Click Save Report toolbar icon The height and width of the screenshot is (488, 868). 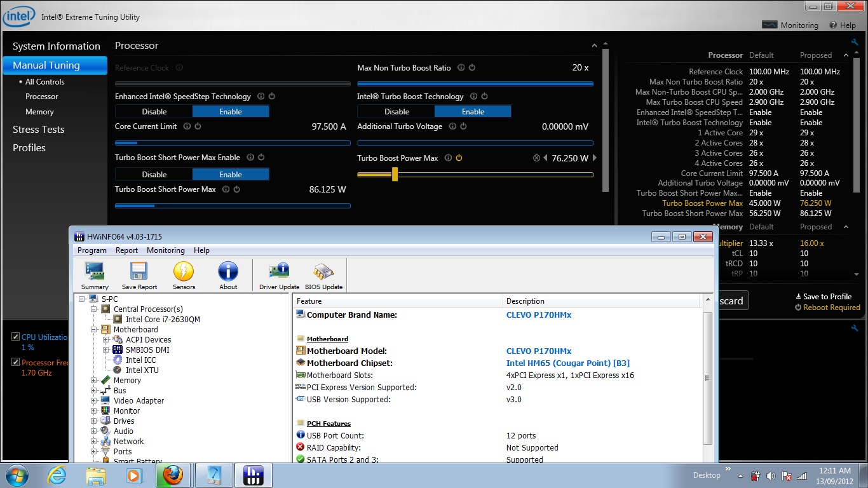click(139, 276)
